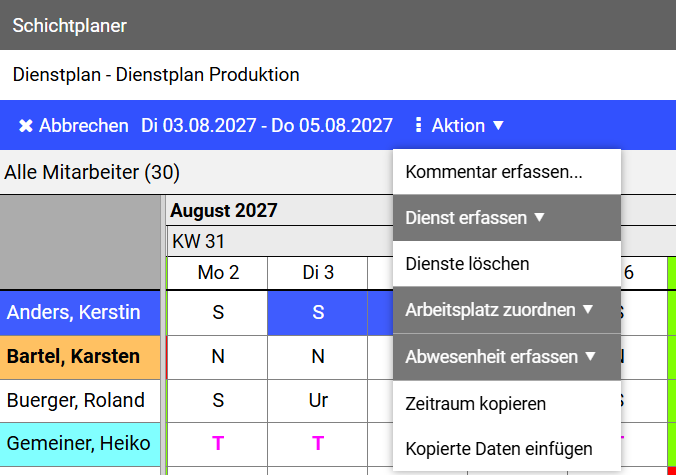Screen dimensions: 676x475
Task: Click the KW 31 week header
Action: coord(198,241)
